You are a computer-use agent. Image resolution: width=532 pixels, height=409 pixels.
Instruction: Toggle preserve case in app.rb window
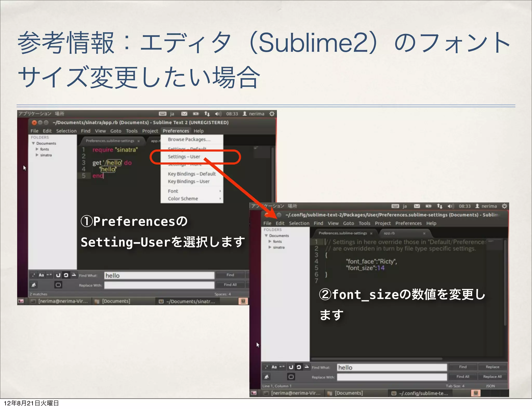point(34,285)
